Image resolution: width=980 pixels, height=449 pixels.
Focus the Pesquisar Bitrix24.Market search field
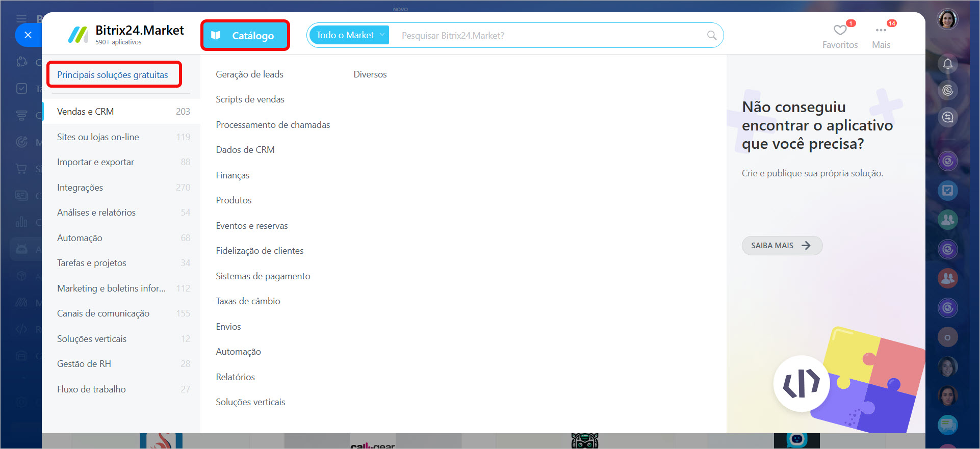coord(548,35)
